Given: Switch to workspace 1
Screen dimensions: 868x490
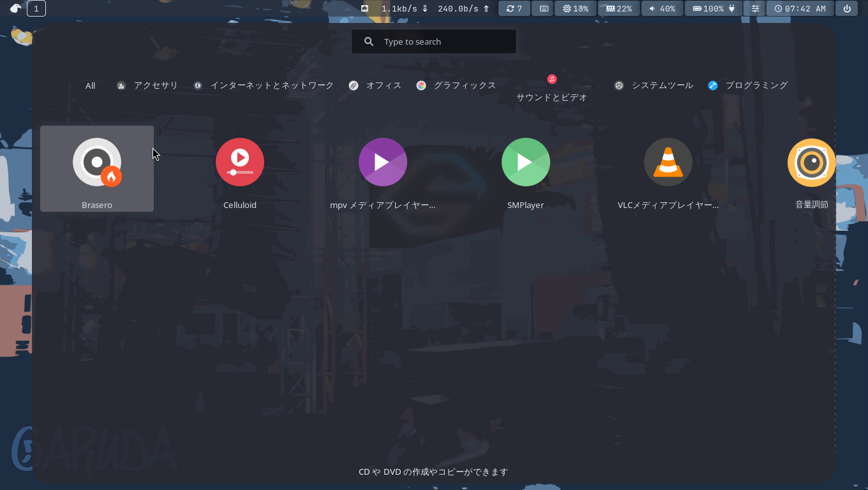Looking at the screenshot, I should 36,8.
